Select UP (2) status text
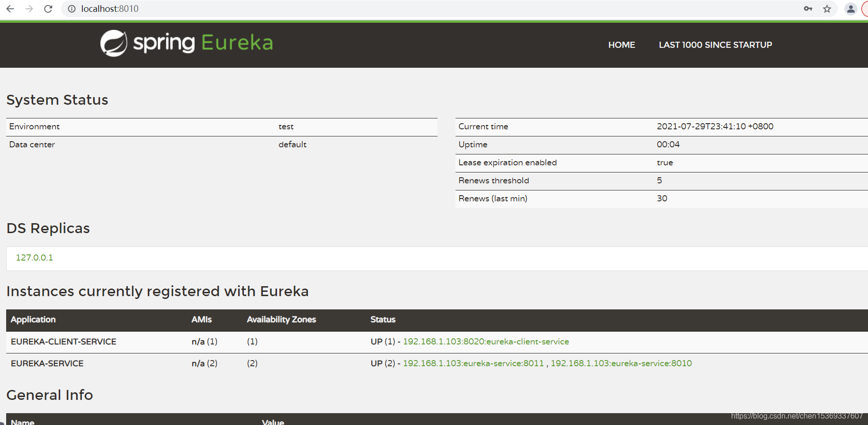Screen dimensions: 868x425 [x=383, y=363]
